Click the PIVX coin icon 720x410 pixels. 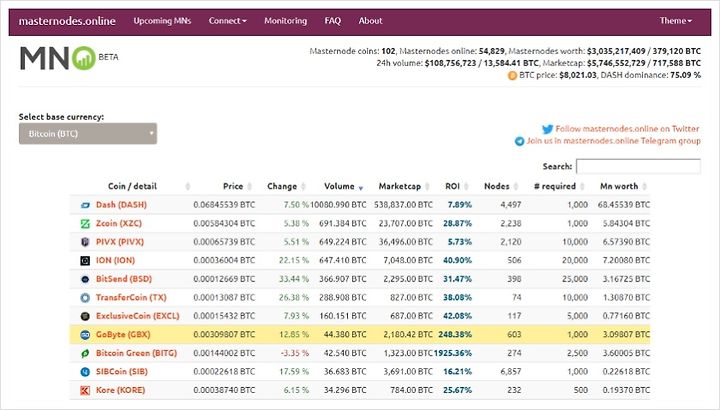[x=85, y=242]
